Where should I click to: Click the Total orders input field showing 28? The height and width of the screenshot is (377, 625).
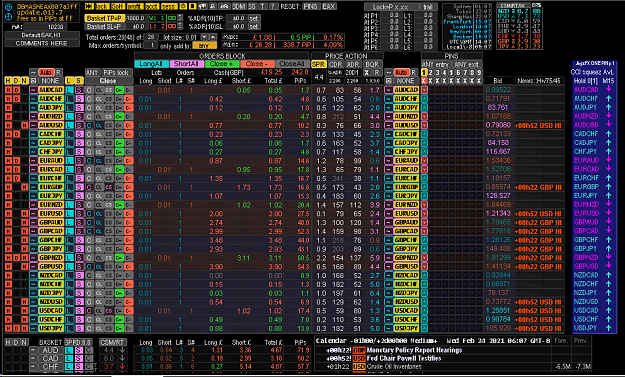click(150, 37)
